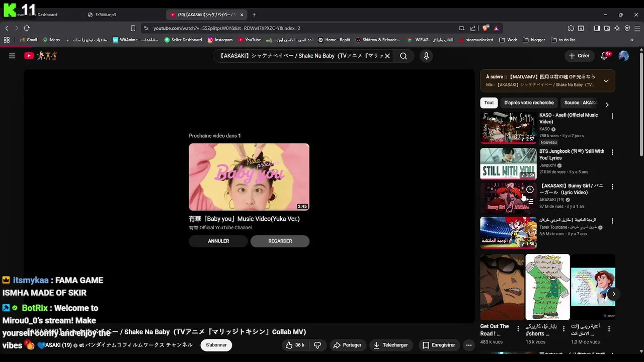Show hidden bookmarks with the double chevron
Image resolution: width=644 pixels, height=362 pixels.
click(x=633, y=40)
